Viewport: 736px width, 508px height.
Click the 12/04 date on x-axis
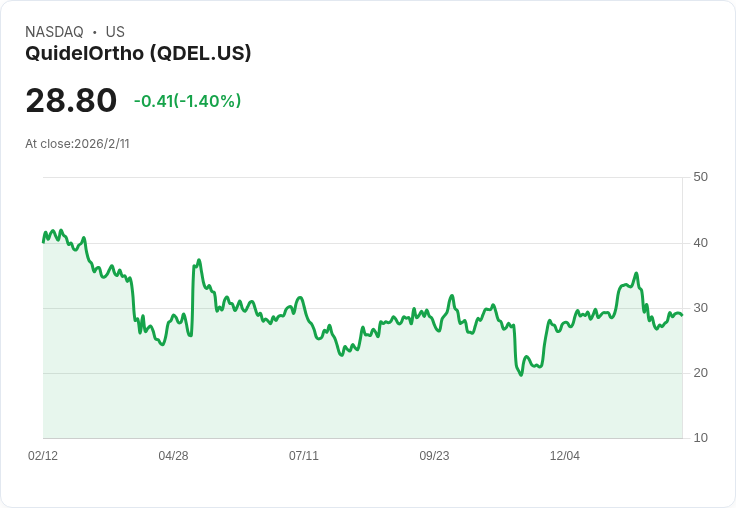pyautogui.click(x=565, y=456)
